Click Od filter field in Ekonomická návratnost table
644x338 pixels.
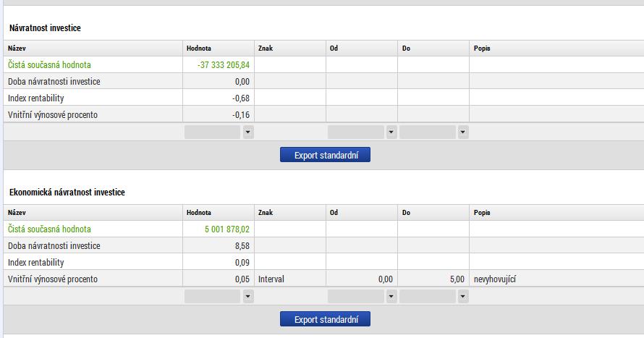click(356, 297)
